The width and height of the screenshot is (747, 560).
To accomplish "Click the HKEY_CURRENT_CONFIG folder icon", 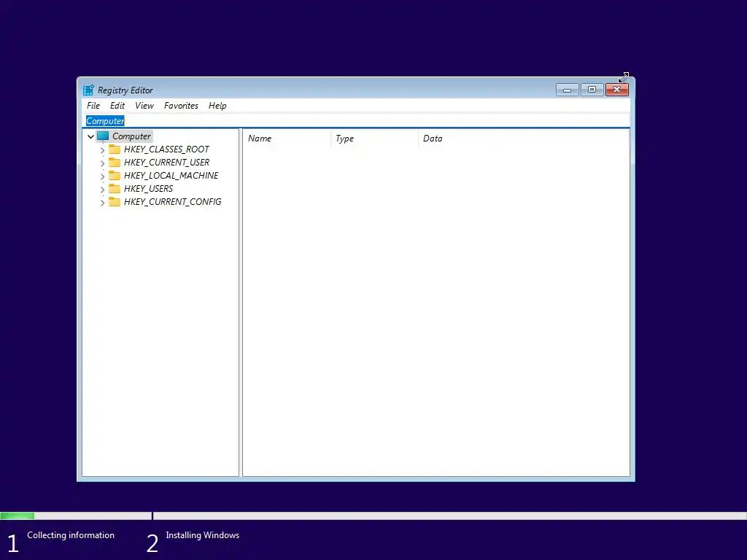I will (x=115, y=202).
